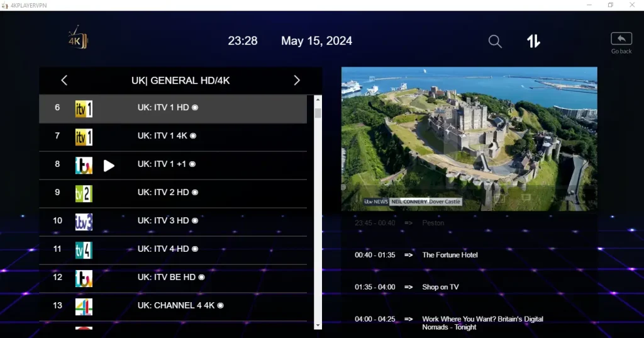This screenshot has width=644, height=338.
Task: Select UK: ITV 4 HD channel name
Action: (x=163, y=249)
